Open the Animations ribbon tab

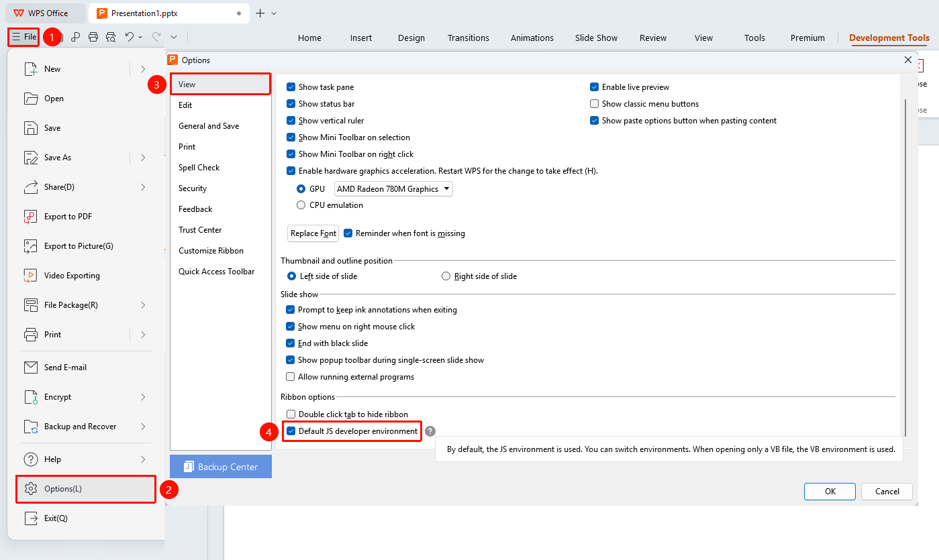click(532, 38)
